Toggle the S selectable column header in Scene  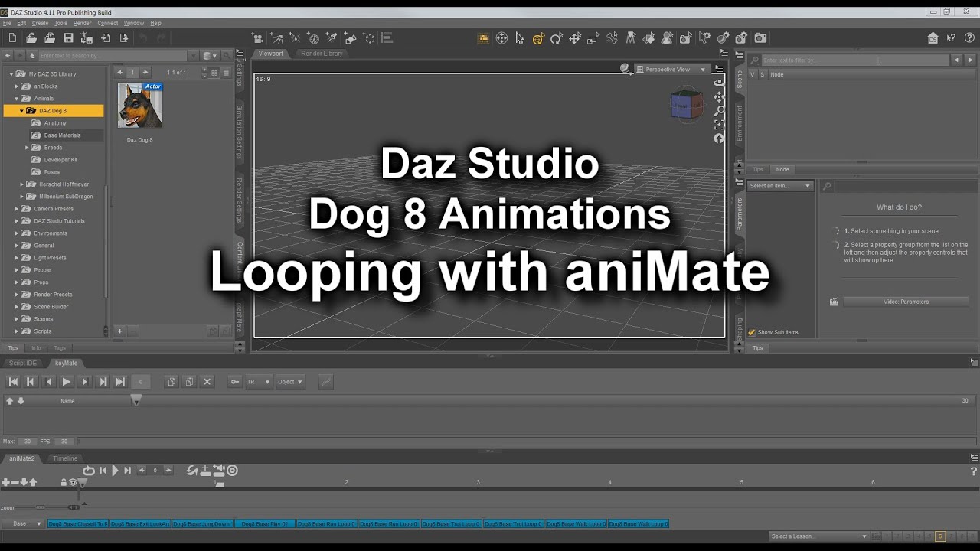tap(762, 74)
